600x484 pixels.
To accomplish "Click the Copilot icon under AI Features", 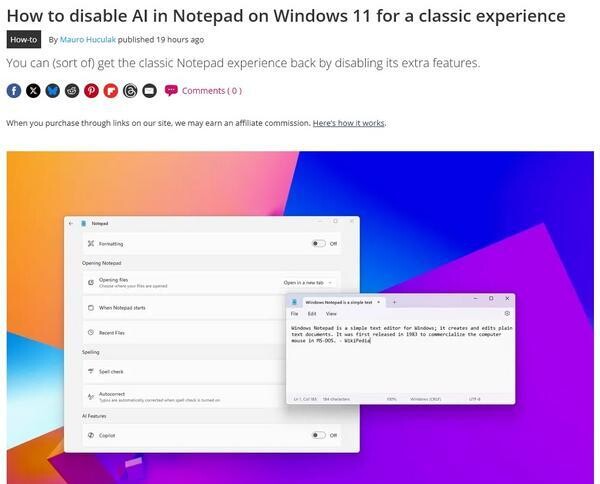I will (x=91, y=435).
